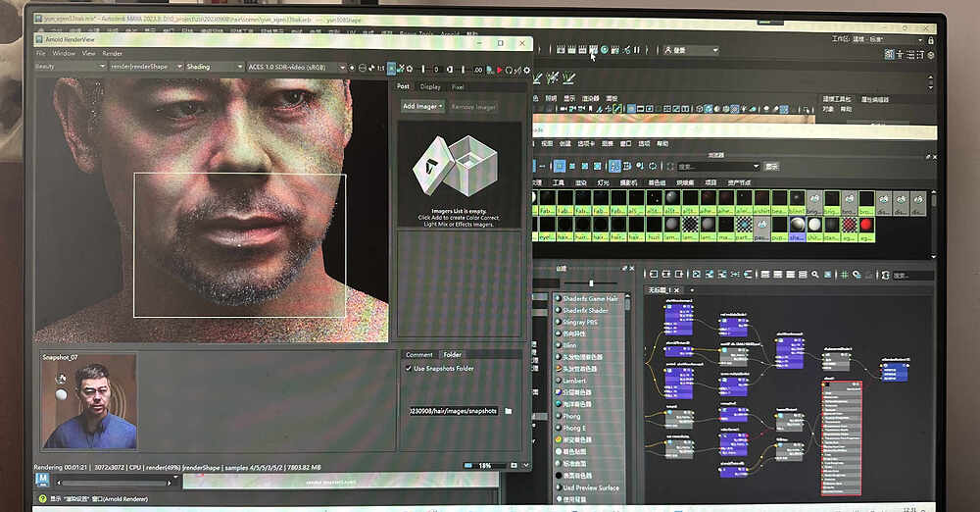The width and height of the screenshot is (980, 512).
Task: Choose Usd Preview Surface in the create list
Action: tap(591, 487)
